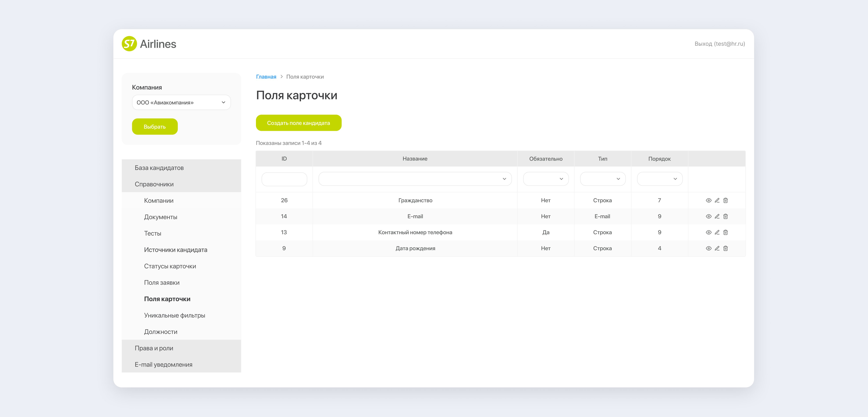Click the ID filter input field

[x=284, y=179]
